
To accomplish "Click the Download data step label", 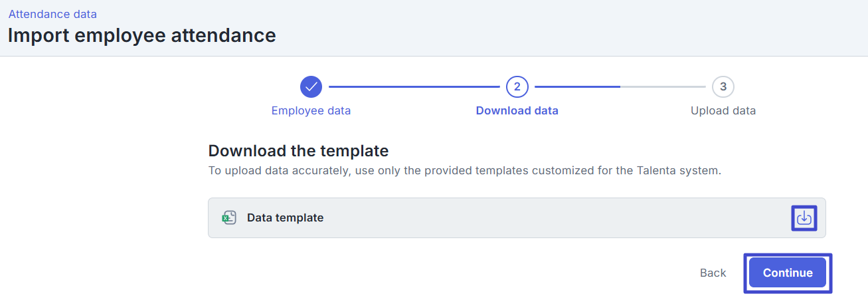I will (x=517, y=111).
